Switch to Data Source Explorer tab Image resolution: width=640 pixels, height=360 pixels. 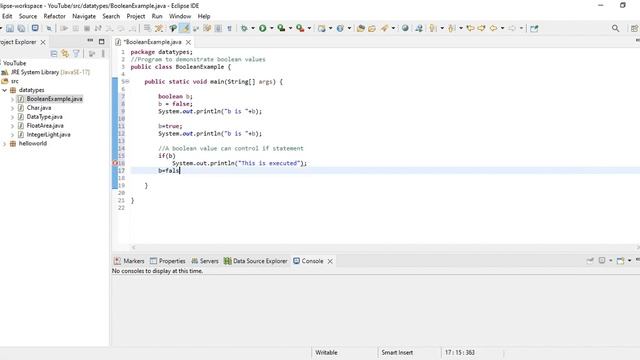coord(256,261)
